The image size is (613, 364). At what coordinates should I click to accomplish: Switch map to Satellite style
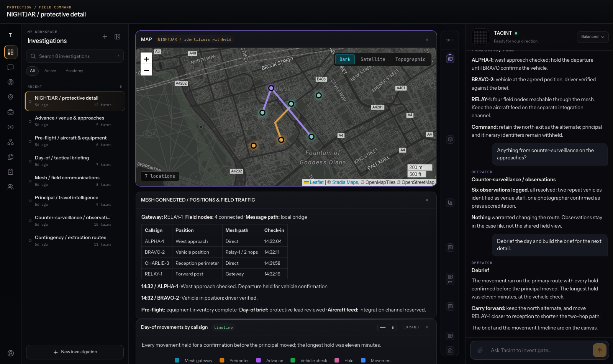coord(373,59)
